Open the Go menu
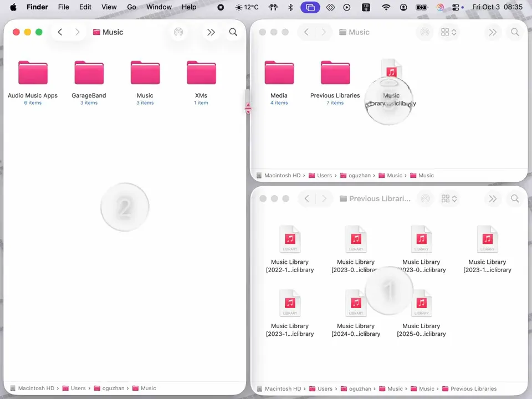Screen dimensions: 532x399 click(x=131, y=7)
